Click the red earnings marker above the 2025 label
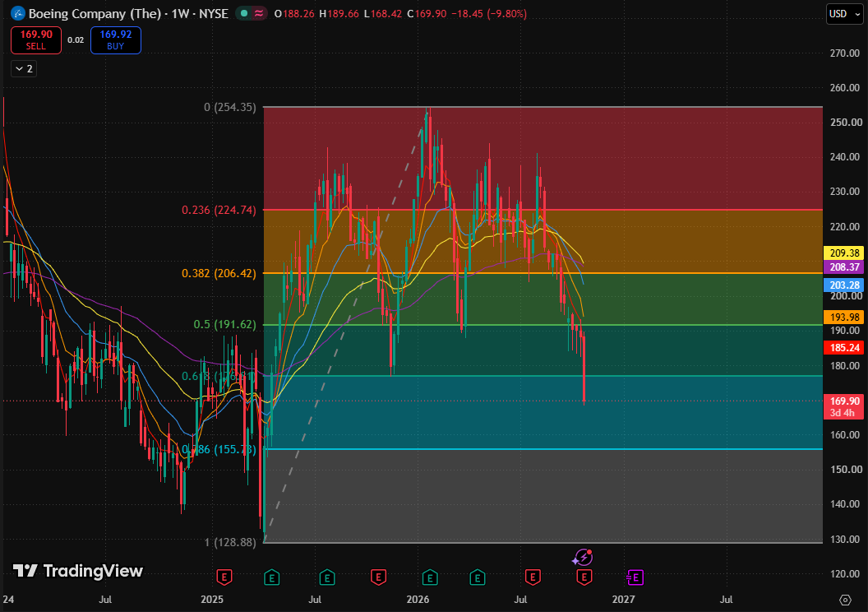Image resolution: width=868 pixels, height=612 pixels. tap(224, 577)
